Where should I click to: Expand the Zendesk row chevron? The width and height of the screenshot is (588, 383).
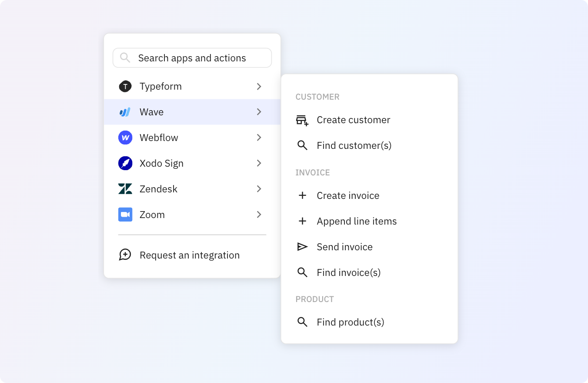[x=259, y=189]
